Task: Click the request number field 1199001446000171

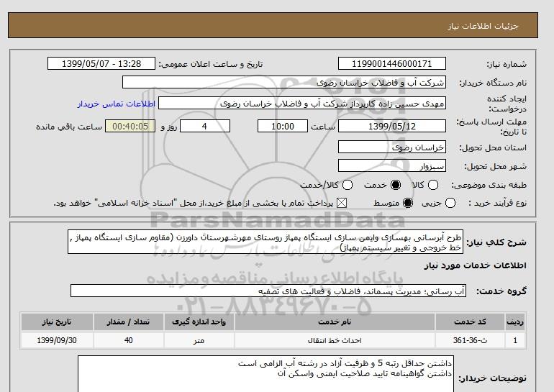Action: click(392, 63)
